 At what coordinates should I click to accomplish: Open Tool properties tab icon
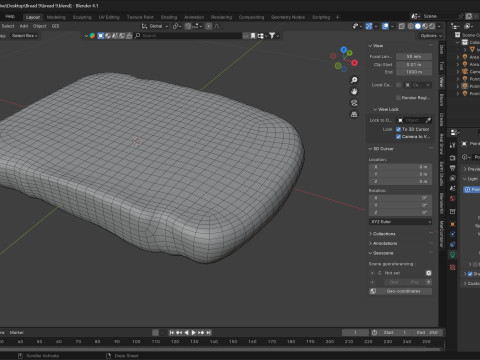pyautogui.click(x=452, y=145)
